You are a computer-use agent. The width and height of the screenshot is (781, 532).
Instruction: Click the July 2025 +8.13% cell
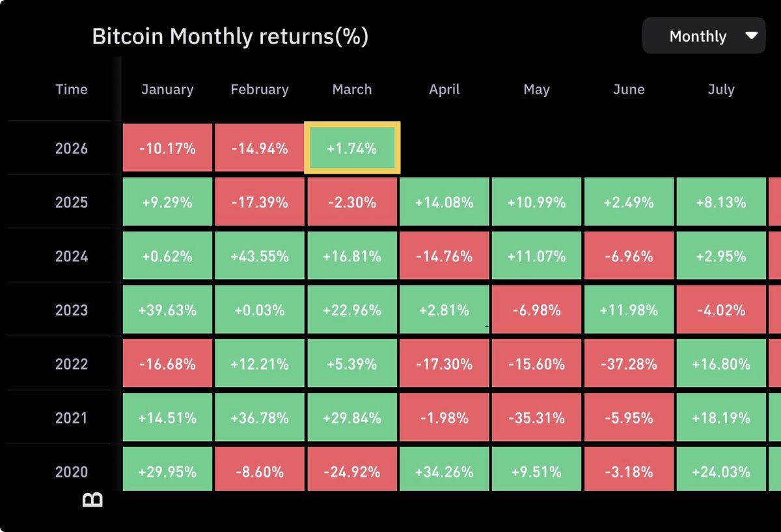(x=721, y=202)
